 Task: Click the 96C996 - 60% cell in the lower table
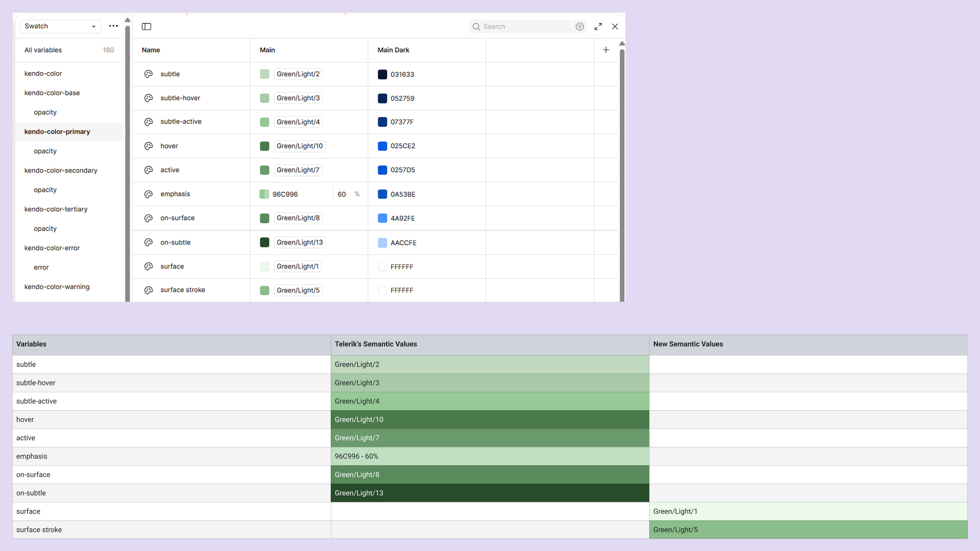490,456
